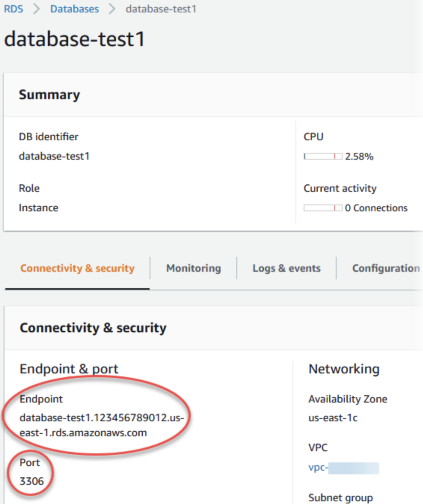Click the Availability Zone label
This screenshot has height=504, width=423.
(348, 399)
